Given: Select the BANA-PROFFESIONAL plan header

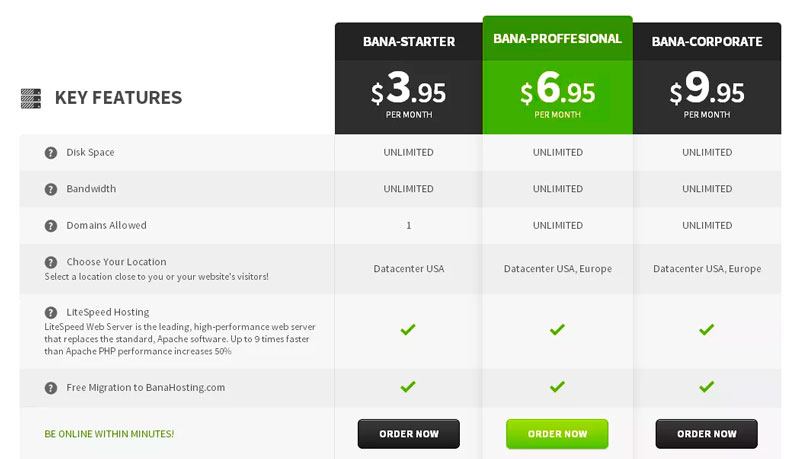Looking at the screenshot, I should pos(558,39).
